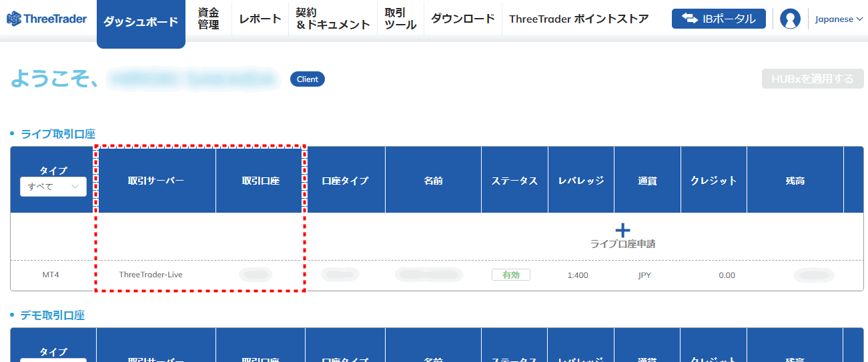Viewport: 868px width, 362px height.
Task: Click the ThreeTrader-Live server cell
Action: tap(151, 275)
